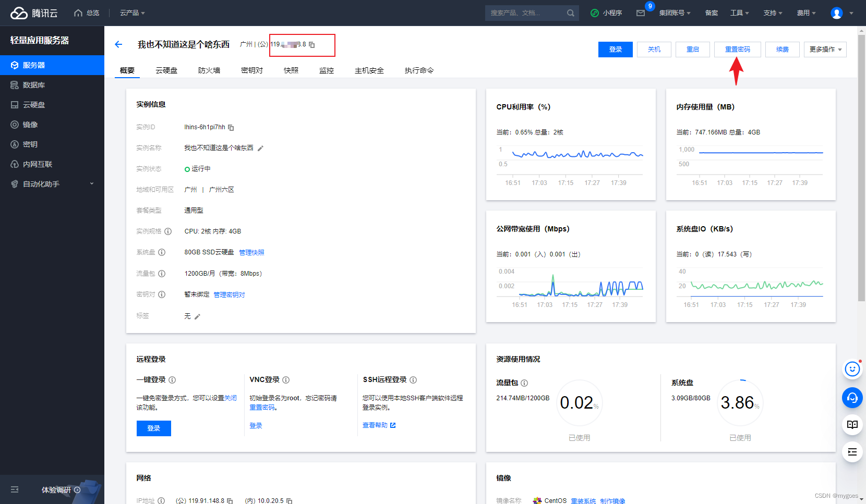Select 内网互联 in the sidebar
This screenshot has height=504, width=866.
[x=52, y=164]
